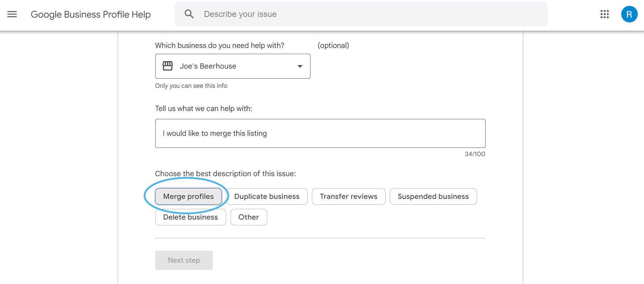Pick the Delete business option

click(x=190, y=217)
